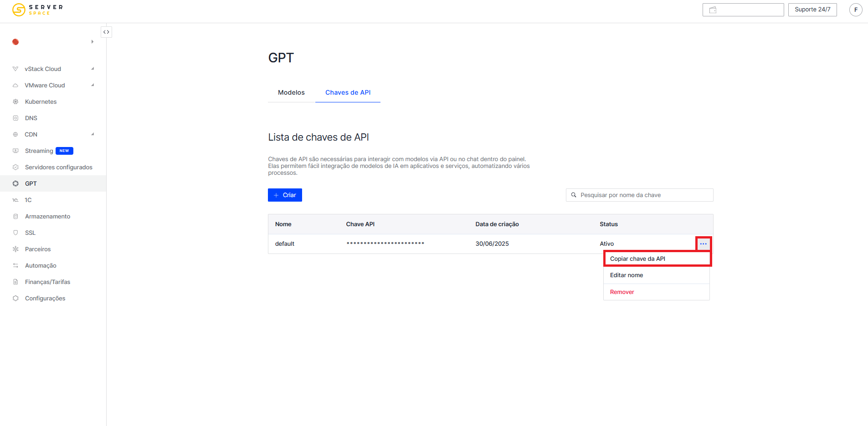Click the 1C sidebar icon

click(x=15, y=200)
